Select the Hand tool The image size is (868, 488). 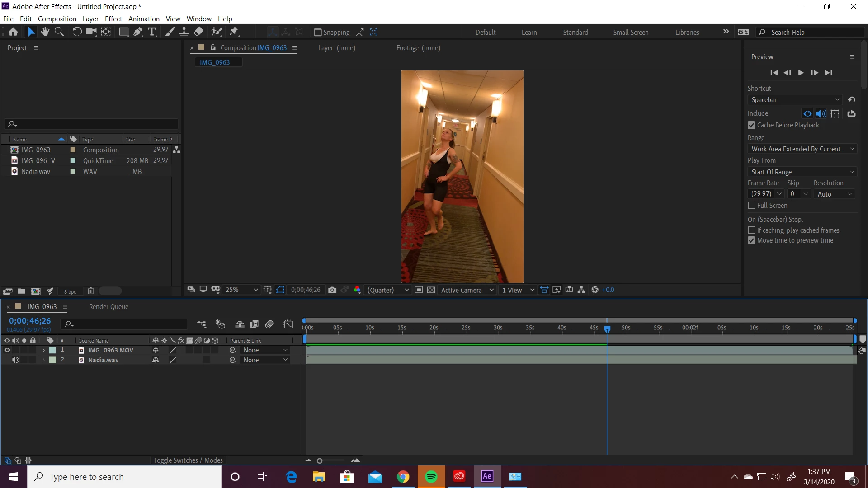coord(45,32)
